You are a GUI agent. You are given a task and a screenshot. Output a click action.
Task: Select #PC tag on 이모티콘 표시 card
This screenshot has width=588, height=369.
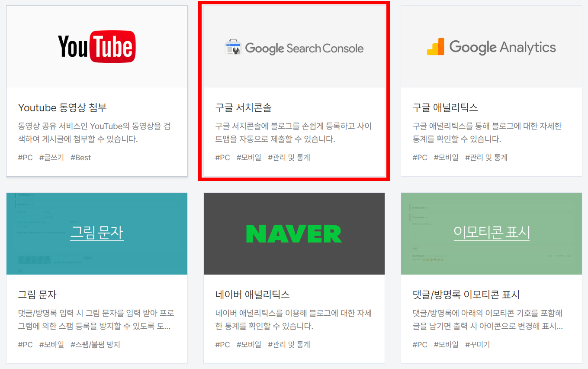[420, 345]
